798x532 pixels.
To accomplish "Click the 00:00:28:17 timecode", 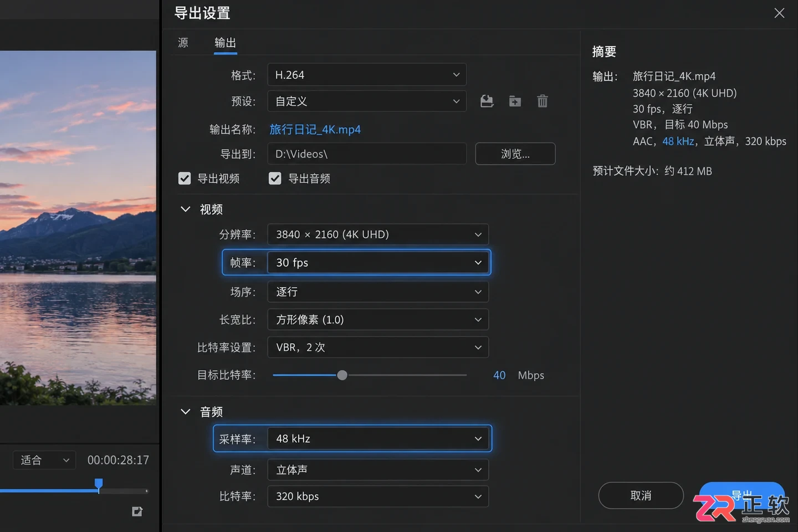I will tap(118, 460).
